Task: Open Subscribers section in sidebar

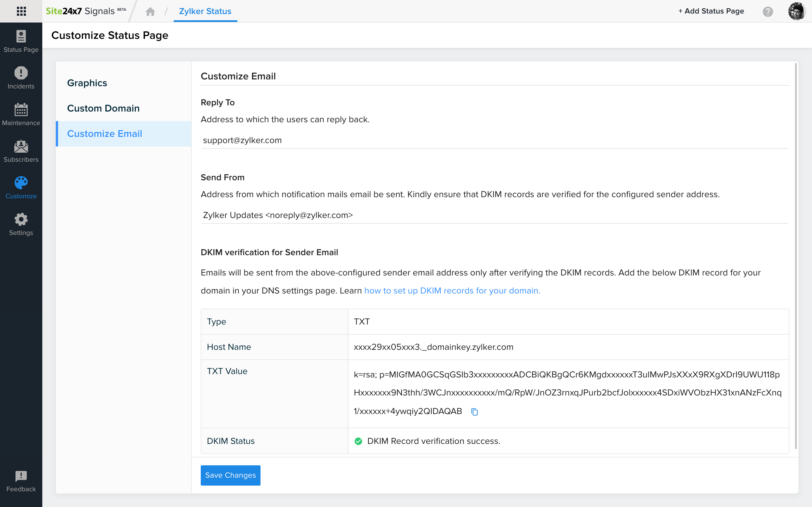Action: coord(21,151)
